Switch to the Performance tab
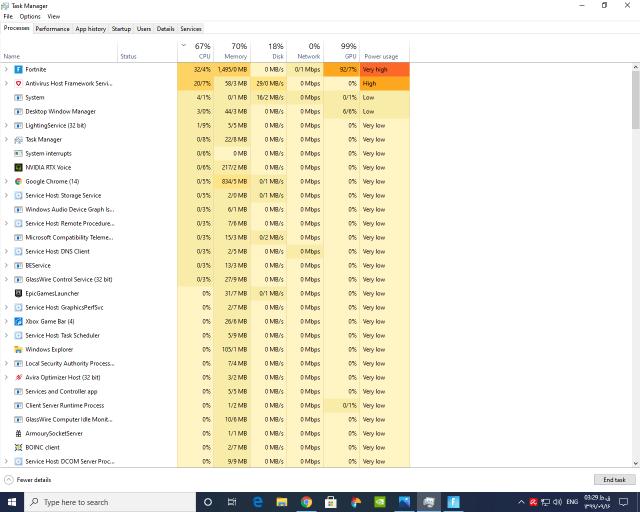 (52, 29)
